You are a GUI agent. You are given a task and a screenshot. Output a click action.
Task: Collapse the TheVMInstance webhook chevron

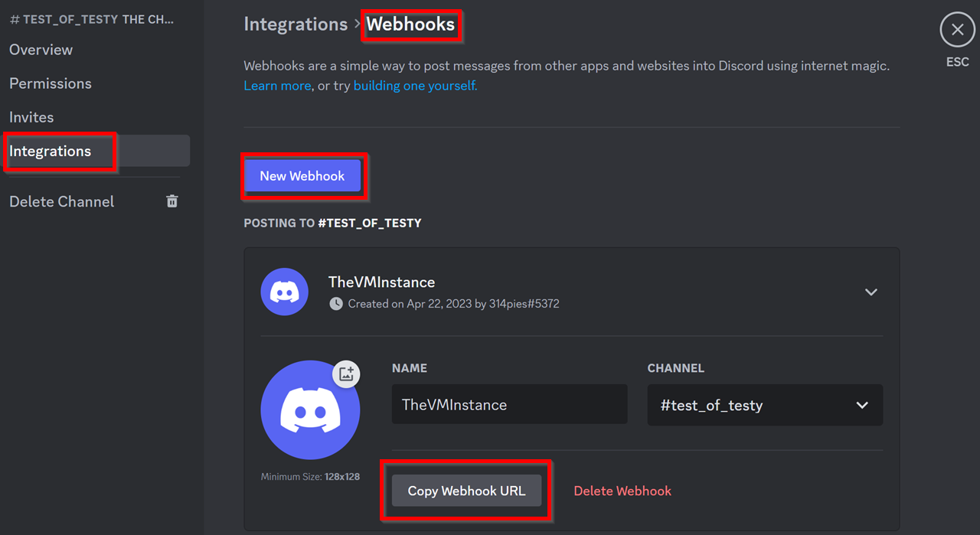871,292
